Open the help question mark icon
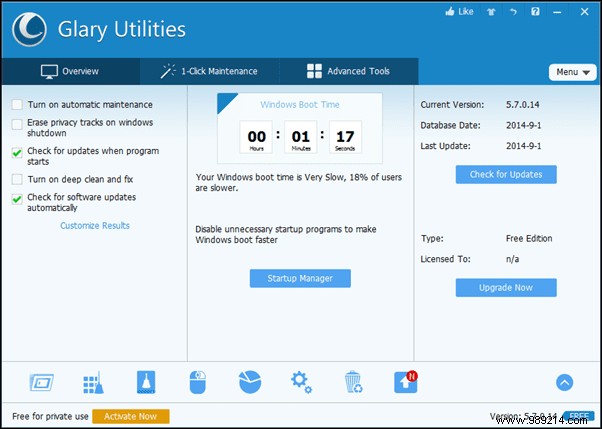 [x=535, y=12]
